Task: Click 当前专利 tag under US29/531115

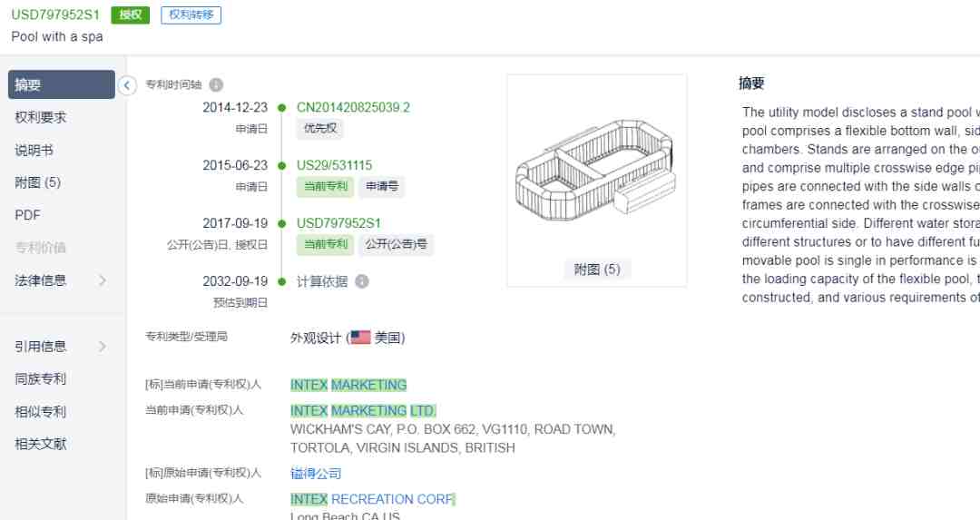Action: click(x=325, y=186)
